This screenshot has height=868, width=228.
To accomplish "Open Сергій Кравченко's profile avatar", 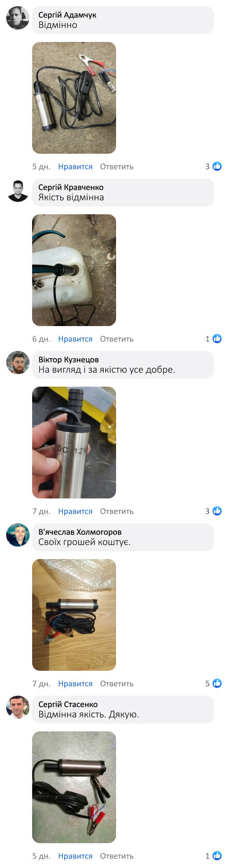I will click(18, 190).
